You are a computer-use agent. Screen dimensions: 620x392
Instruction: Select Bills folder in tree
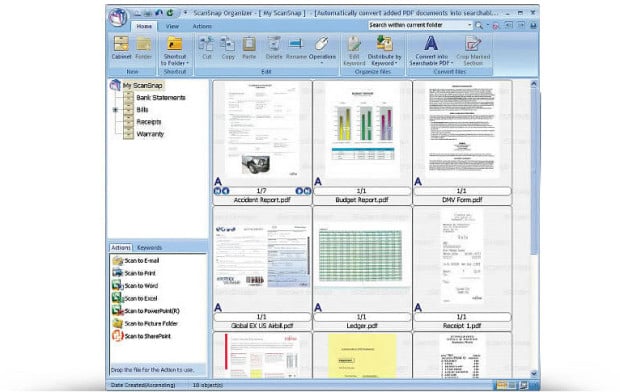[142, 110]
